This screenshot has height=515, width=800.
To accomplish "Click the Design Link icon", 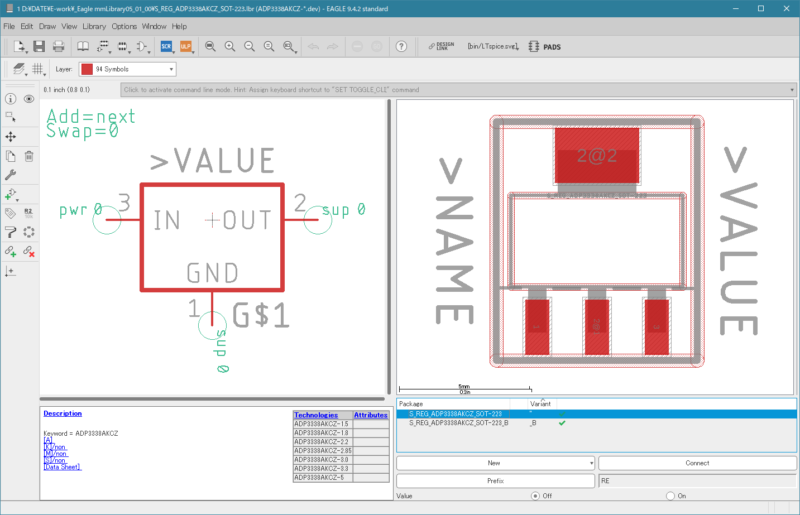I will 441,46.
